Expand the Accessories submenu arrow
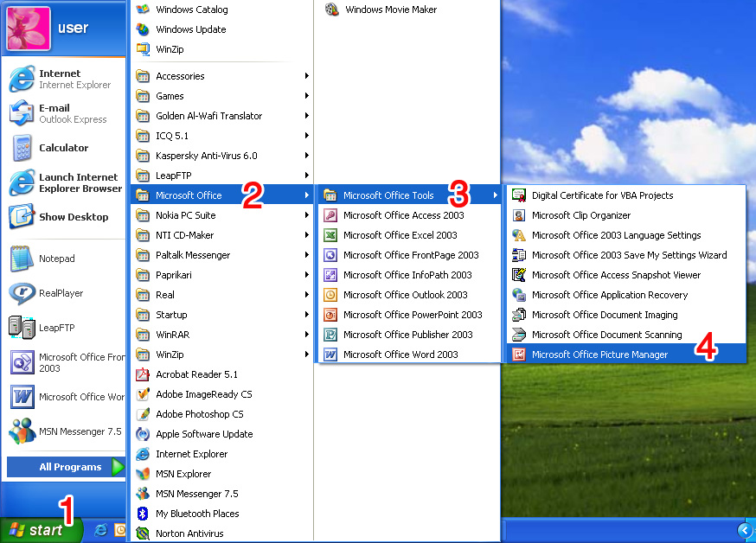 (307, 75)
